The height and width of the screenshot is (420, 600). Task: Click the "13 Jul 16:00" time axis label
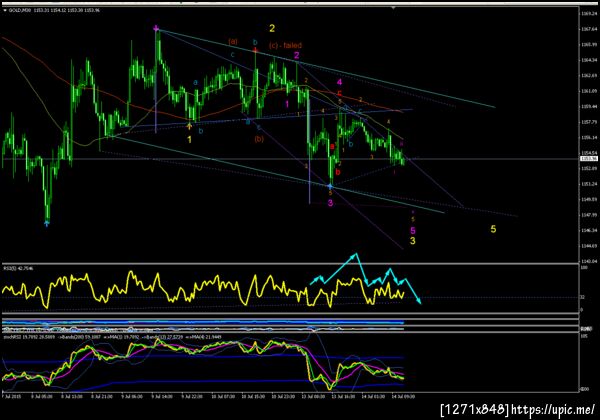point(343,397)
